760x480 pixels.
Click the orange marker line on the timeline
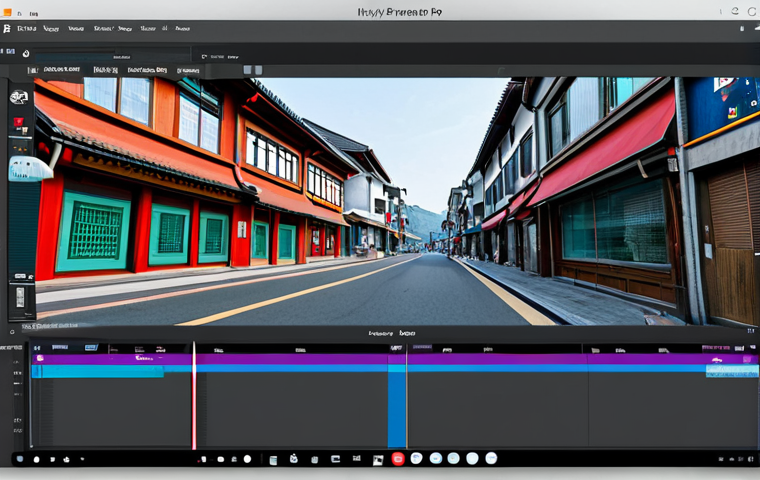407,397
